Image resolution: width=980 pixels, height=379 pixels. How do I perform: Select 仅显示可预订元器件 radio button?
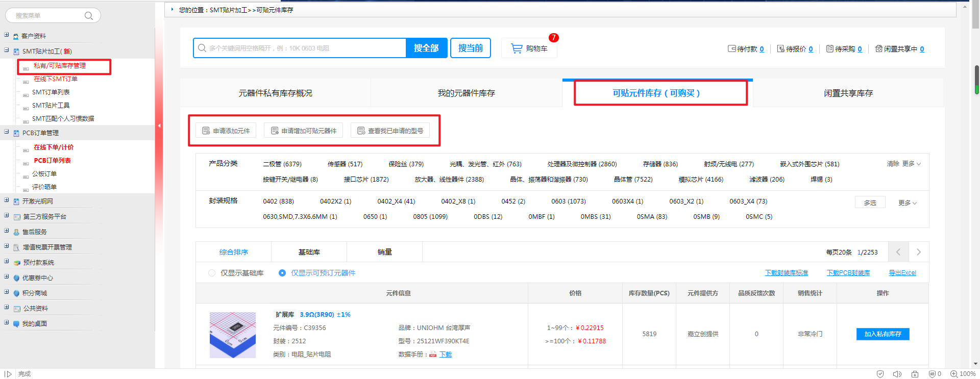[x=282, y=273]
